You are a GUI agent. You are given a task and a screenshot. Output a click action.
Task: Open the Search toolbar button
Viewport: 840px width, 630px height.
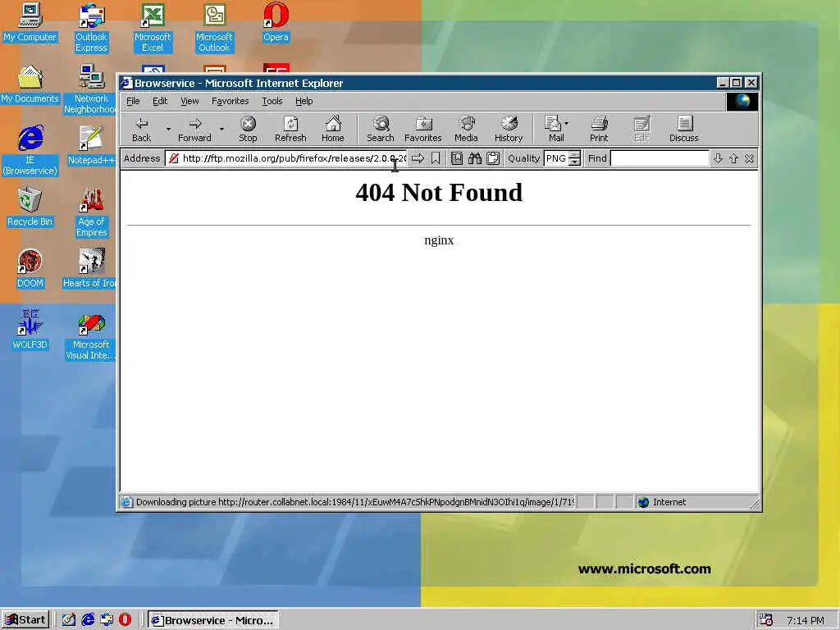tap(381, 129)
